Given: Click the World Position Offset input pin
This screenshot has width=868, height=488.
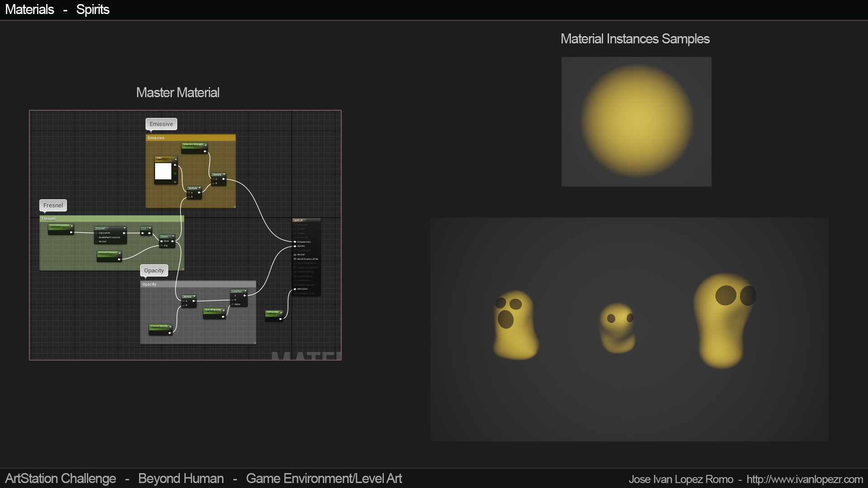Looking at the screenshot, I should click(295, 259).
